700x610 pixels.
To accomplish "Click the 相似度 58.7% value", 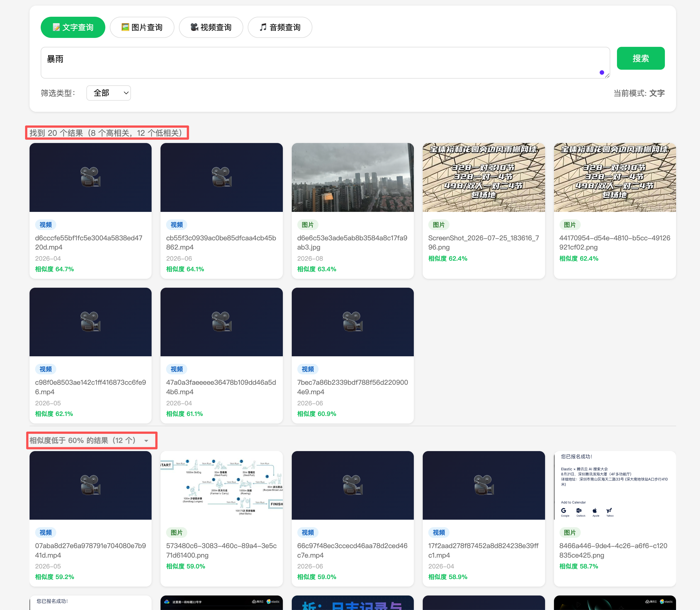I will click(x=579, y=566).
